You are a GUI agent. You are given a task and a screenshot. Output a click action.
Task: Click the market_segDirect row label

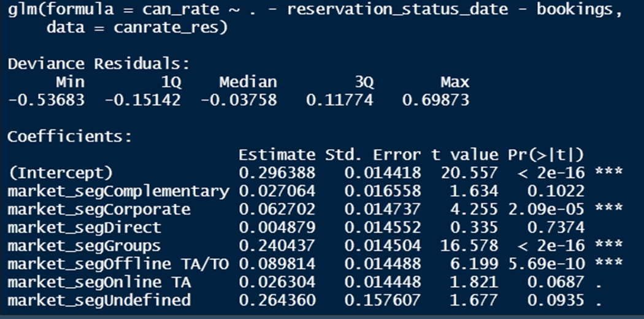click(84, 228)
